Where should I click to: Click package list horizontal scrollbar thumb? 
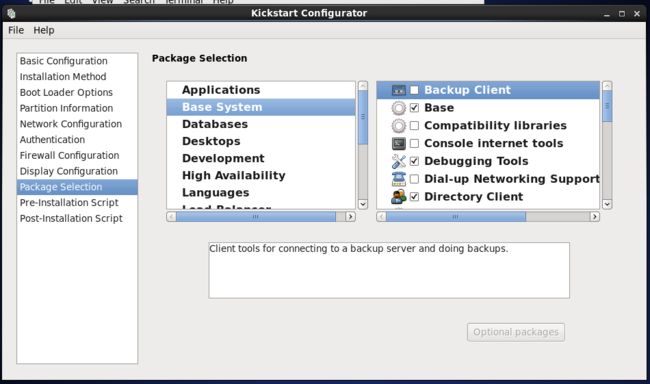[x=456, y=216]
